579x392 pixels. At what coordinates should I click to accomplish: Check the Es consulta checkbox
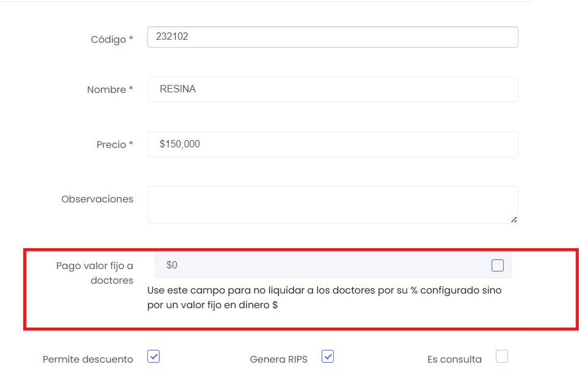pos(502,357)
